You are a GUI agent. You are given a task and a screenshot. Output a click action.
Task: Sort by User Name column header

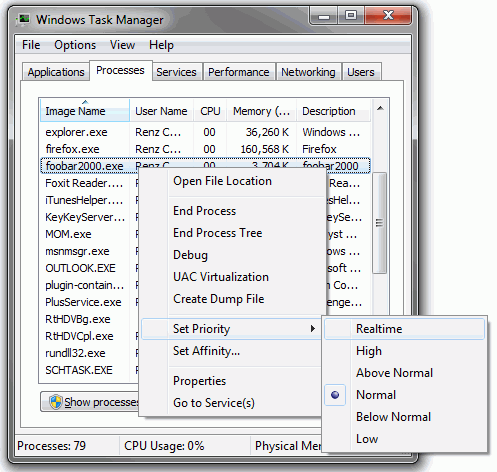pos(161,111)
